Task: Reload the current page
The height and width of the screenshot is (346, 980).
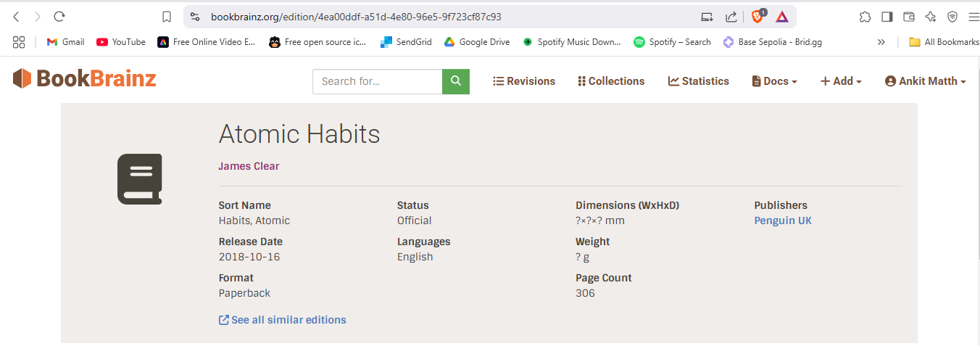Action: pos(59,16)
